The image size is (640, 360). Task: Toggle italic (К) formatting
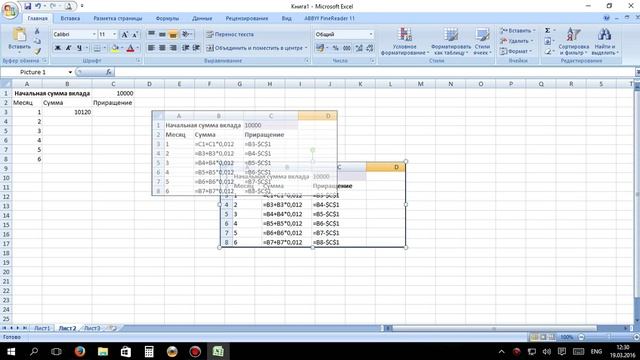68,48
